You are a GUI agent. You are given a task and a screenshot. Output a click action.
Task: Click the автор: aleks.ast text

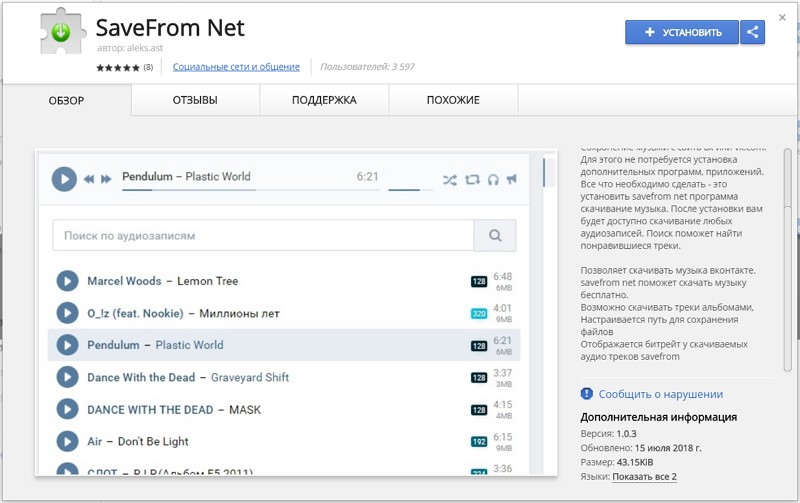[x=130, y=48]
